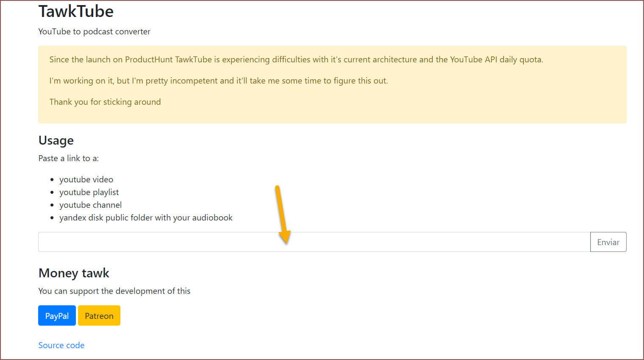This screenshot has width=644, height=360.
Task: Click "Thank you for sticking around" text
Action: coord(105,102)
